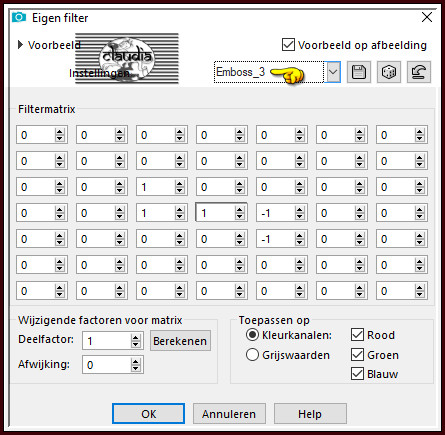
Task: Decrease Afwijking with its down arrow
Action: click(x=135, y=368)
